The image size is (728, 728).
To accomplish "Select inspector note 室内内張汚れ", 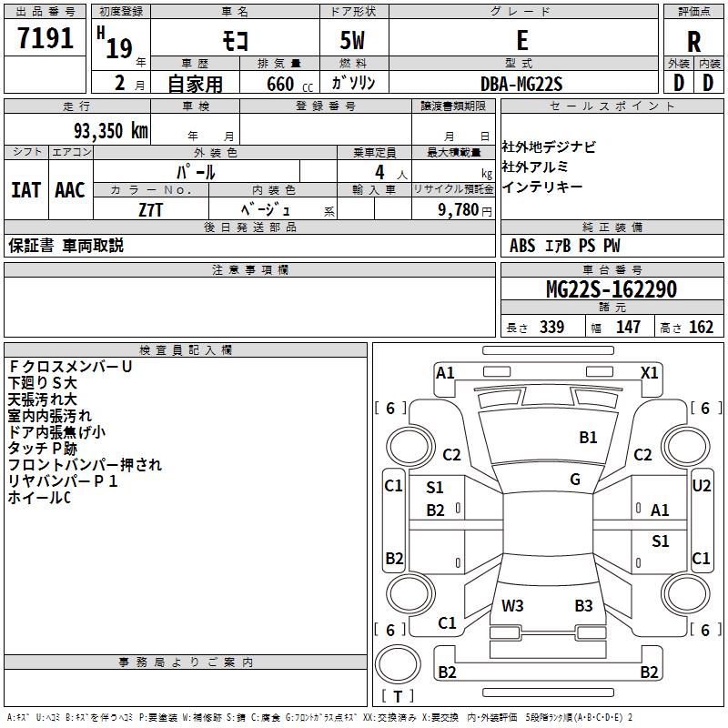I will 50,416.
